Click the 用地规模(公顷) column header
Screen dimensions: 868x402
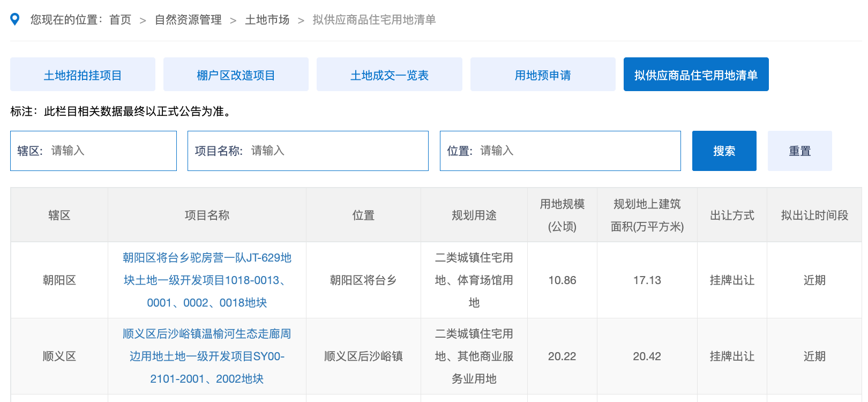562,215
